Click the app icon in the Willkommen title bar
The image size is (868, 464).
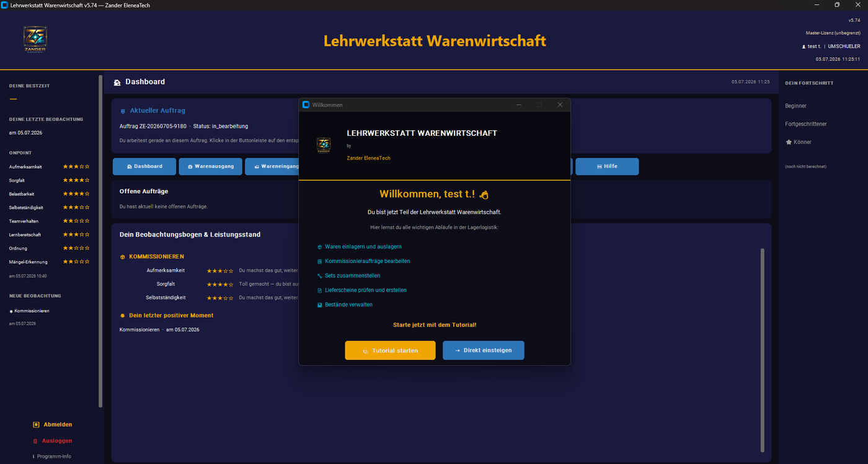[306, 105]
